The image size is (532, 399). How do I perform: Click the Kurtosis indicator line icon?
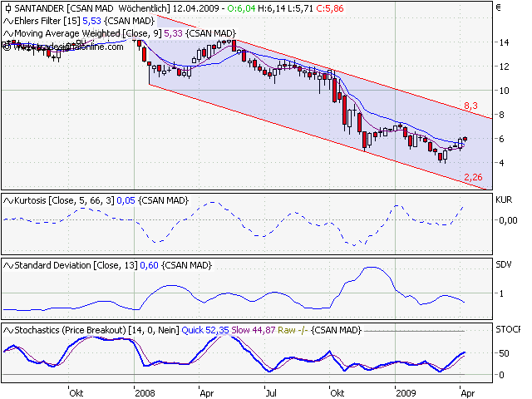click(x=8, y=200)
